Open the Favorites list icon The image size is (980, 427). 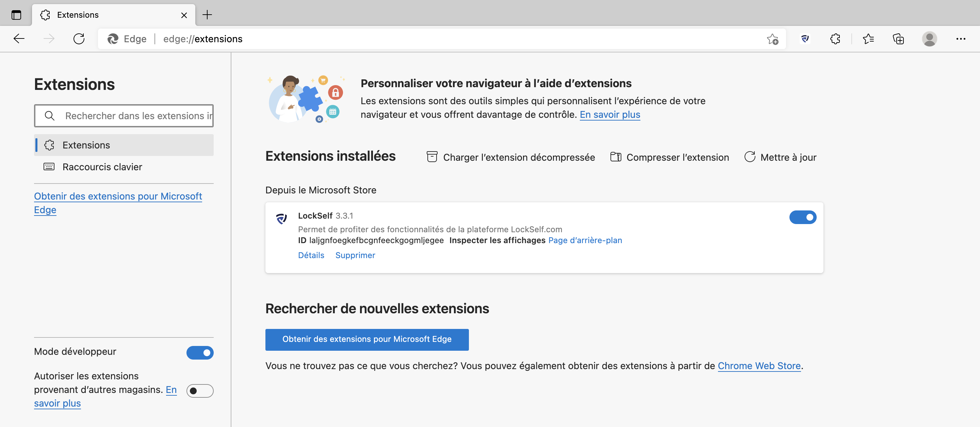868,39
